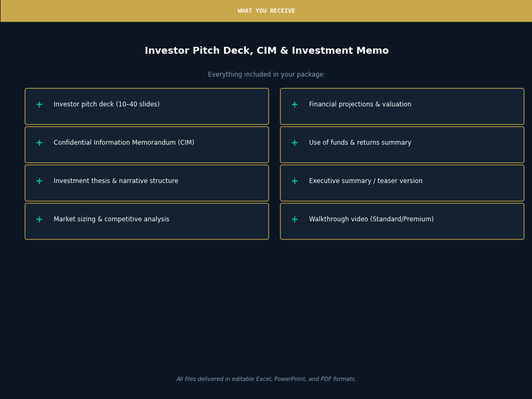Expand the Investor pitch deck (10–40 slides) card
532x399 pixels.
(x=147, y=106)
